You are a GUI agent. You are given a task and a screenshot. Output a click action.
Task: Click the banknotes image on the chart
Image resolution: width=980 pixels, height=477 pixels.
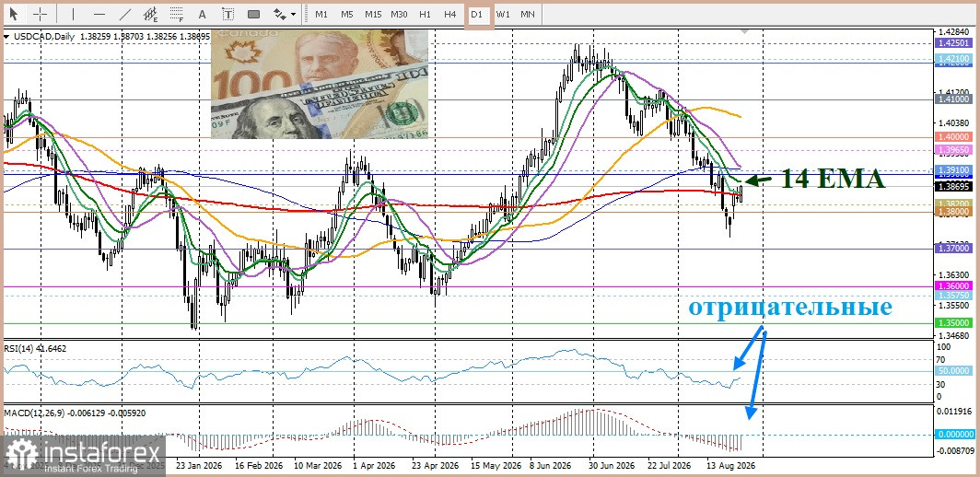pos(320,84)
